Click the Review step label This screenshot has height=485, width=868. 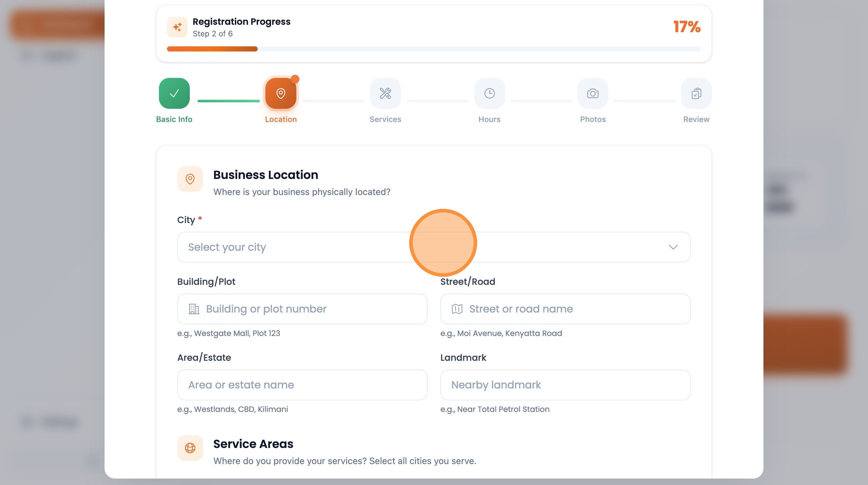click(x=696, y=119)
